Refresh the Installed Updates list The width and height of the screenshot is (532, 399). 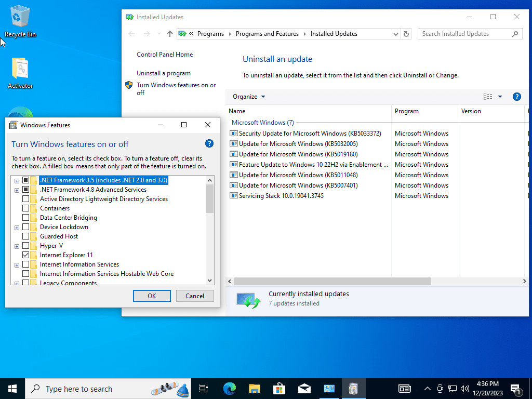[406, 34]
